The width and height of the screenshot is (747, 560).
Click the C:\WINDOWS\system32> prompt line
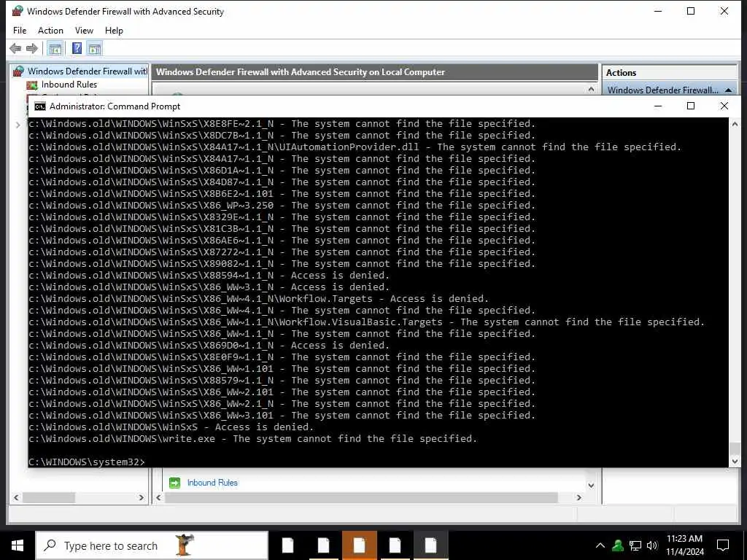(86, 462)
